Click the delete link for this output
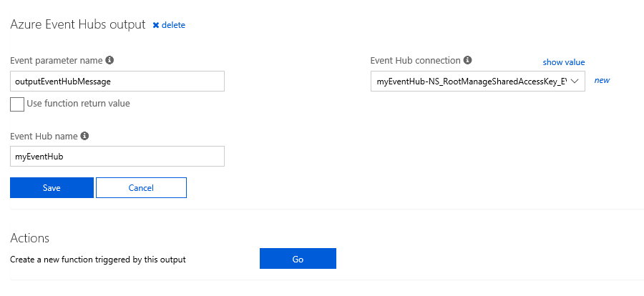Viewport: 644px width, 296px height. 173,25
